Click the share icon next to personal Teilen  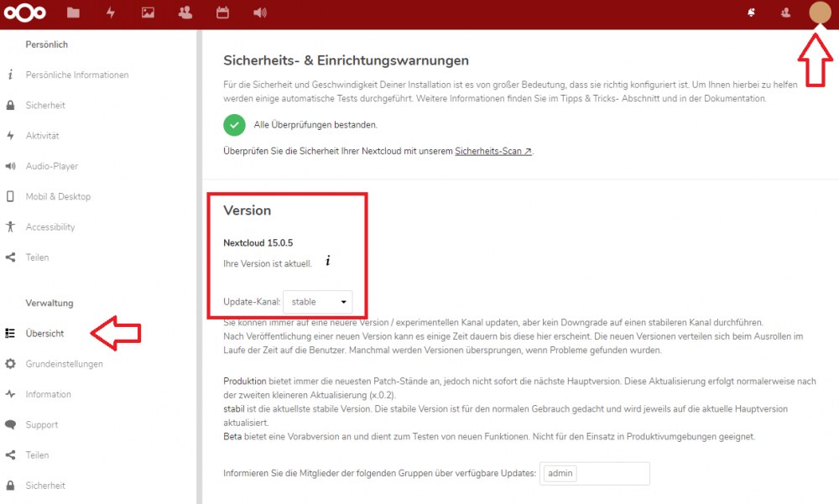pos(10,257)
